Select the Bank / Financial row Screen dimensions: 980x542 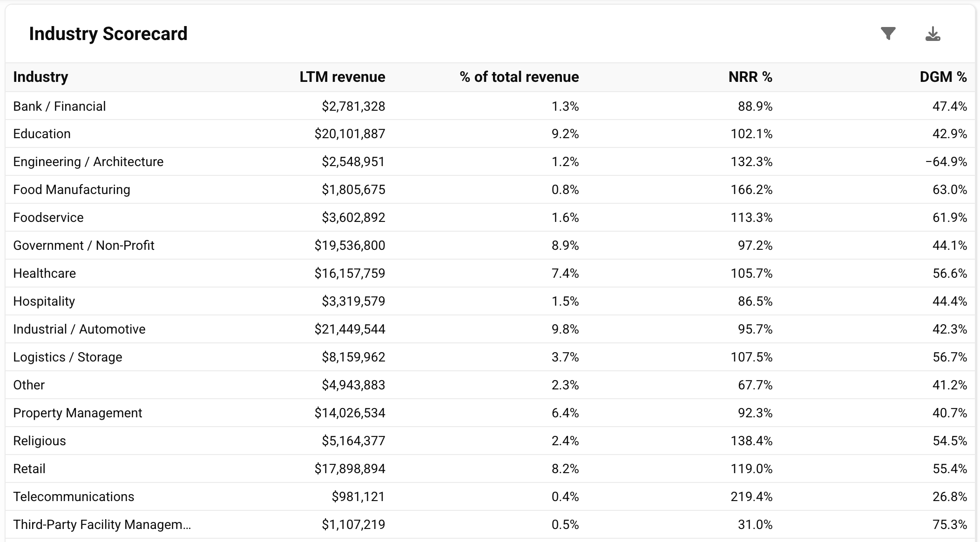click(x=60, y=106)
